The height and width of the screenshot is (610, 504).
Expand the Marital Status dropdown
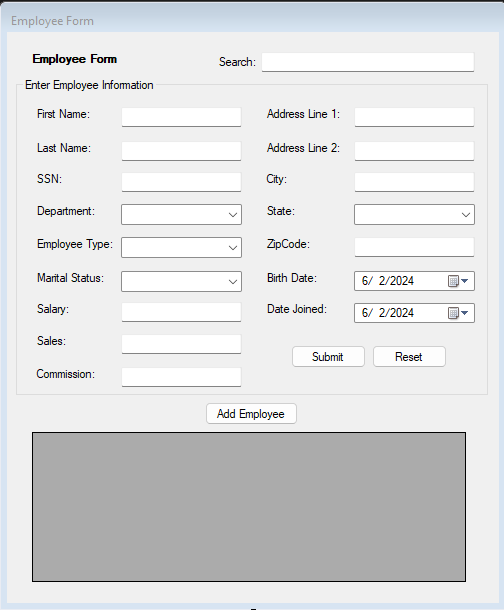pyautogui.click(x=182, y=281)
